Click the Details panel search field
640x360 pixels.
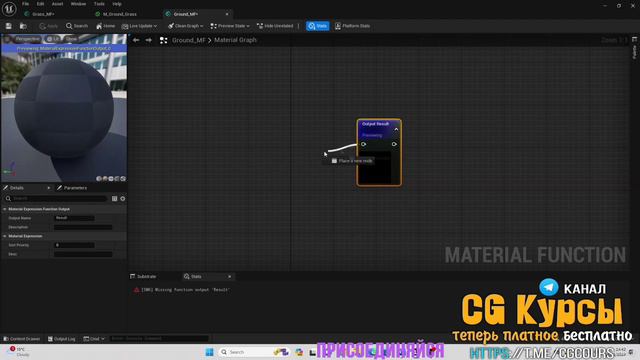pyautogui.click(x=56, y=198)
